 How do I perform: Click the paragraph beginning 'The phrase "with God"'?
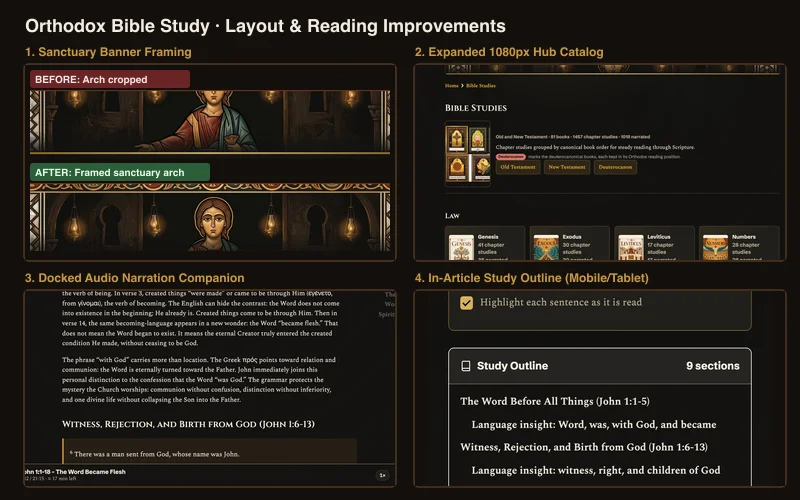[199, 380]
